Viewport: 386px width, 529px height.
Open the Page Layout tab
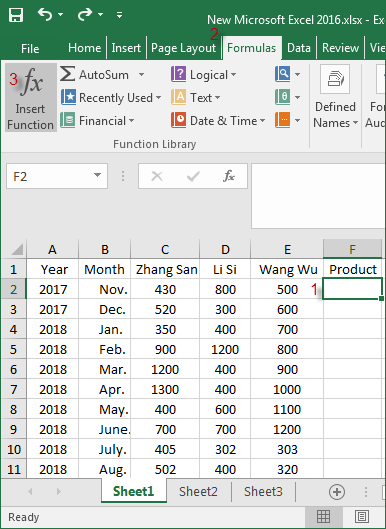coord(183,48)
